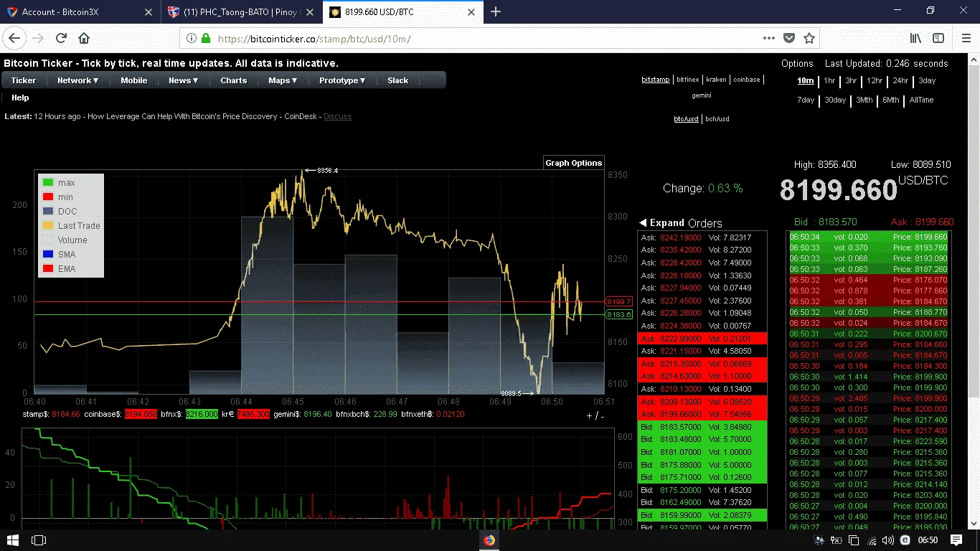This screenshot has width=980, height=551.
Task: Show sidebars using the sidebar icon
Action: click(938, 39)
